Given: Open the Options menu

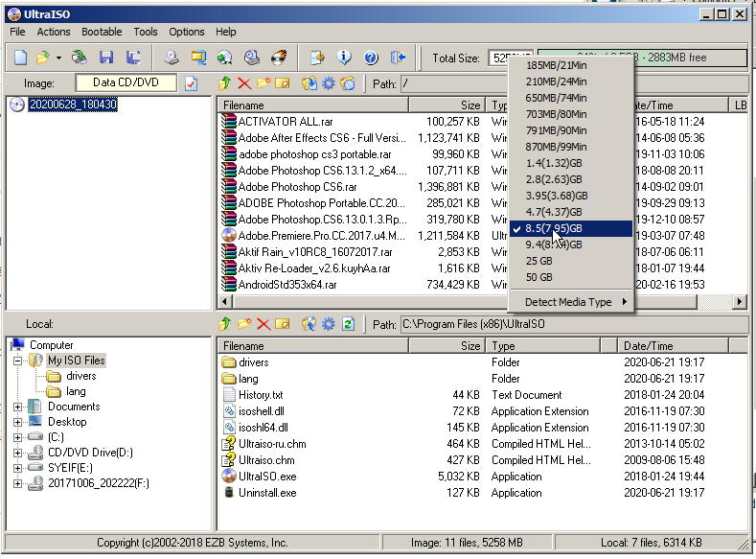Looking at the screenshot, I should (187, 32).
